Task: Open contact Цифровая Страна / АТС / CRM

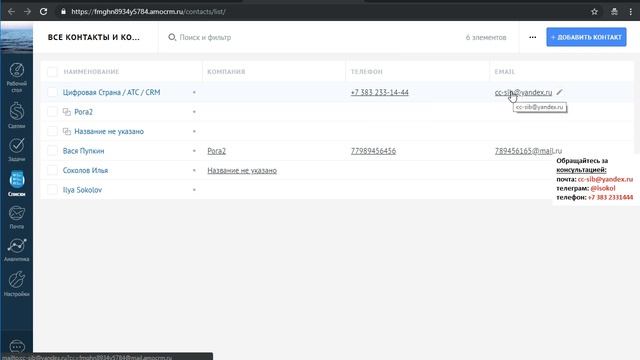Action: pyautogui.click(x=111, y=92)
